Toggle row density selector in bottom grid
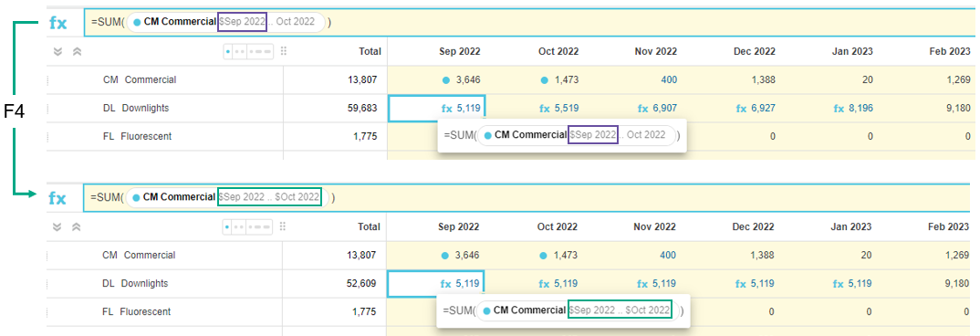 coord(248,226)
